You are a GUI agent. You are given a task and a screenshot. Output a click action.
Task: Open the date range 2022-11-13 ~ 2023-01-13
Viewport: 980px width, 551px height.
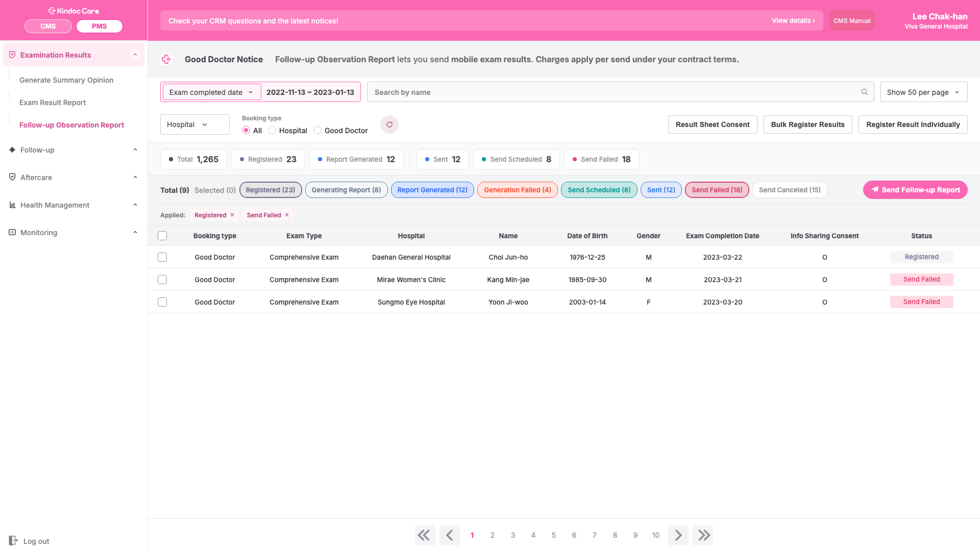tap(310, 92)
